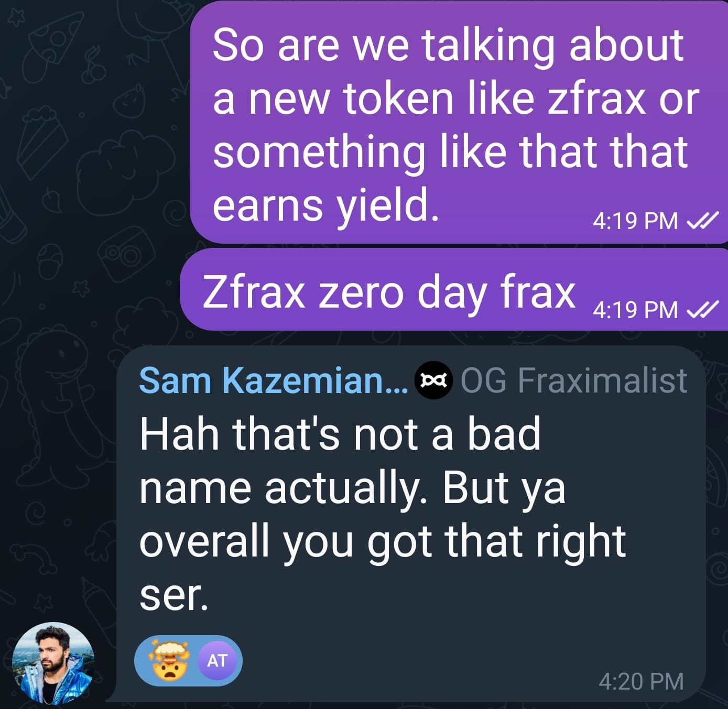Click the Frax emoji status icon beside Sam's name
The image size is (728, 709).
[x=433, y=380]
